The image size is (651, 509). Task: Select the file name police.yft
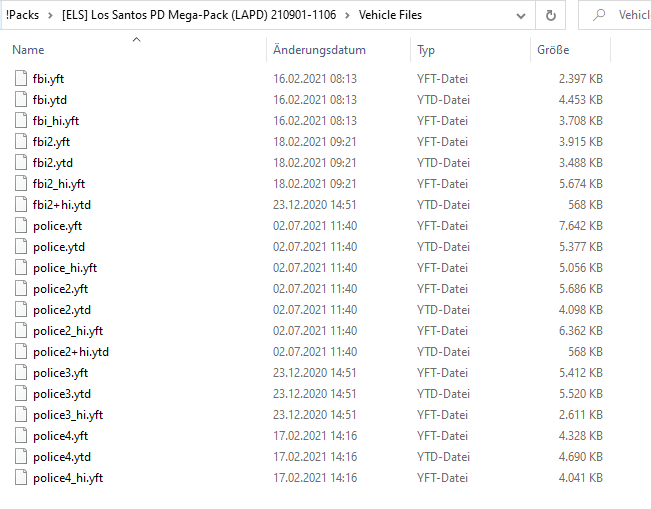click(57, 226)
